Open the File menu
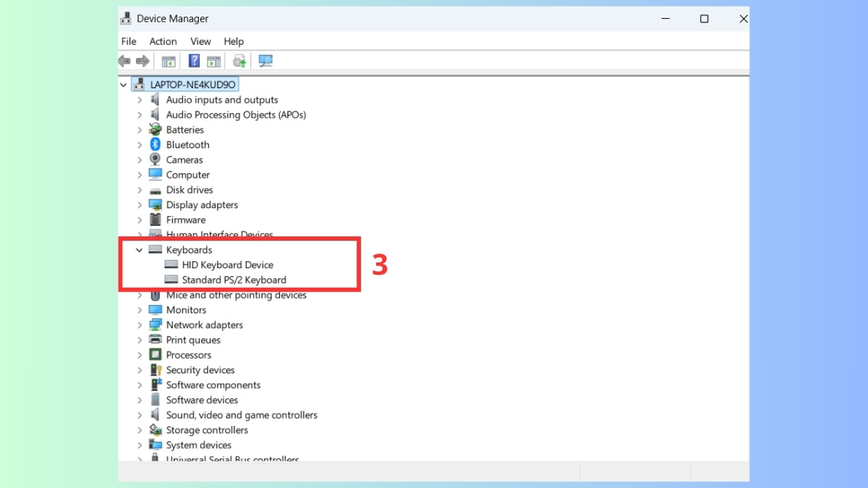 [129, 41]
